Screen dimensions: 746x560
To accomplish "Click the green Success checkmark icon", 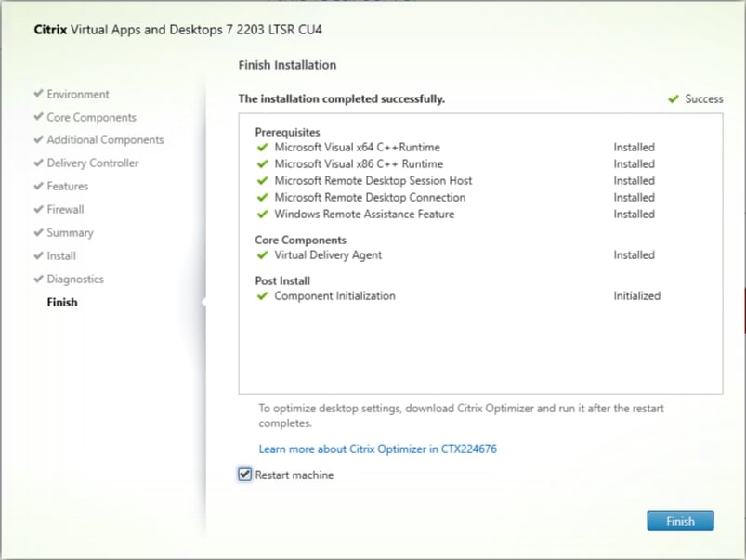I will coord(673,99).
